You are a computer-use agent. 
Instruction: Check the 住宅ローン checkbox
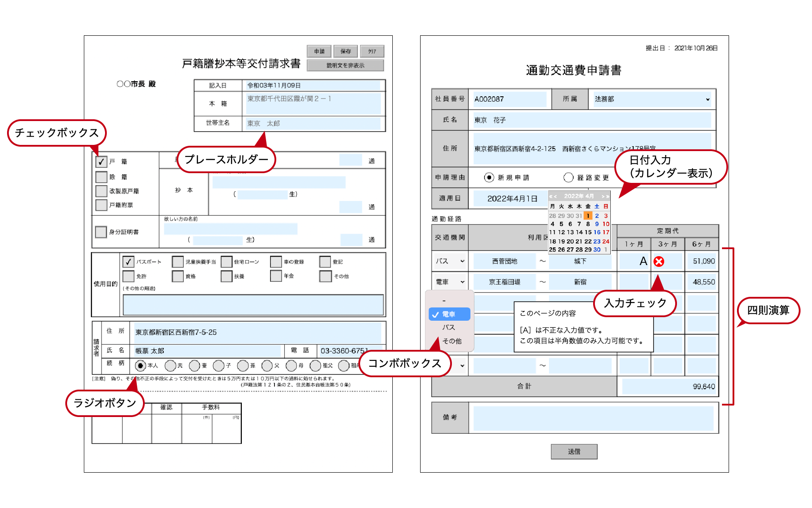pyautogui.click(x=226, y=262)
